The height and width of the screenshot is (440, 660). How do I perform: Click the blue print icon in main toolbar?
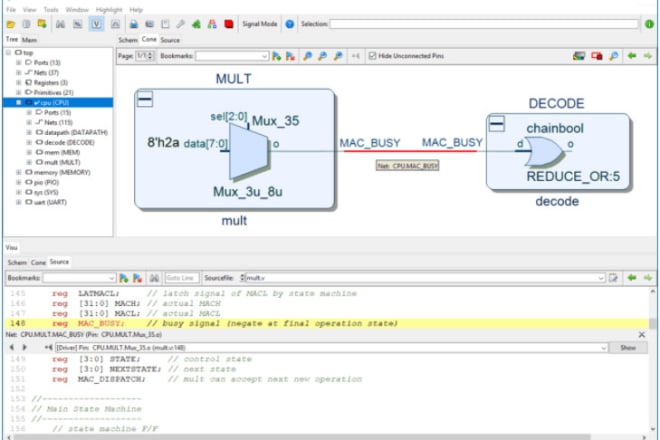(x=133, y=24)
